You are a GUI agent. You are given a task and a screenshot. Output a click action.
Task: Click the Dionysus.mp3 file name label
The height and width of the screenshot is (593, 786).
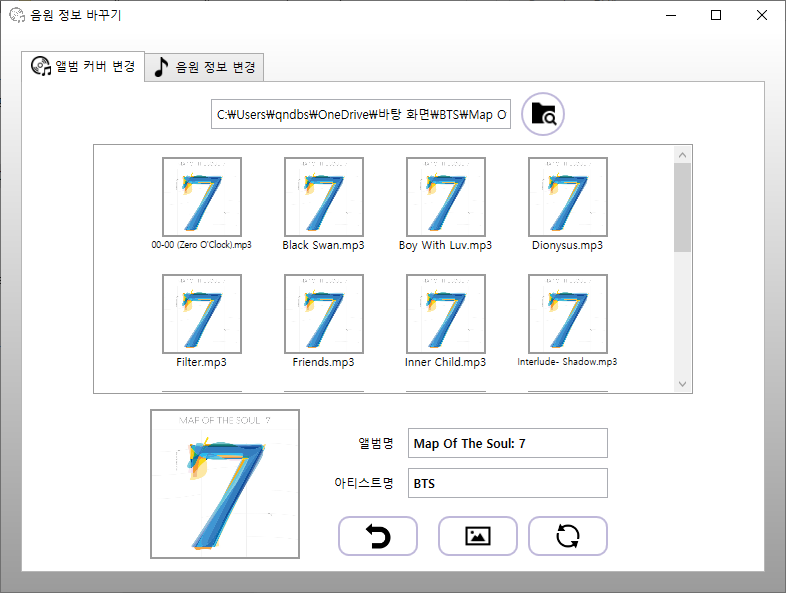(x=567, y=245)
